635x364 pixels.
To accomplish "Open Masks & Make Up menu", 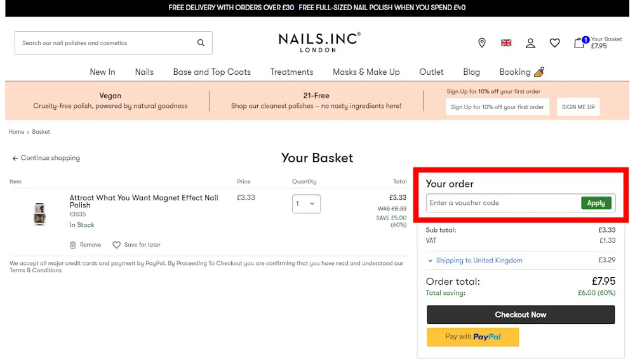I will click(x=366, y=72).
